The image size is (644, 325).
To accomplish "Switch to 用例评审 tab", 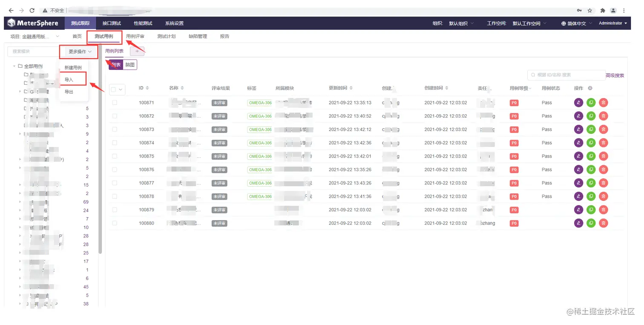I will (135, 37).
